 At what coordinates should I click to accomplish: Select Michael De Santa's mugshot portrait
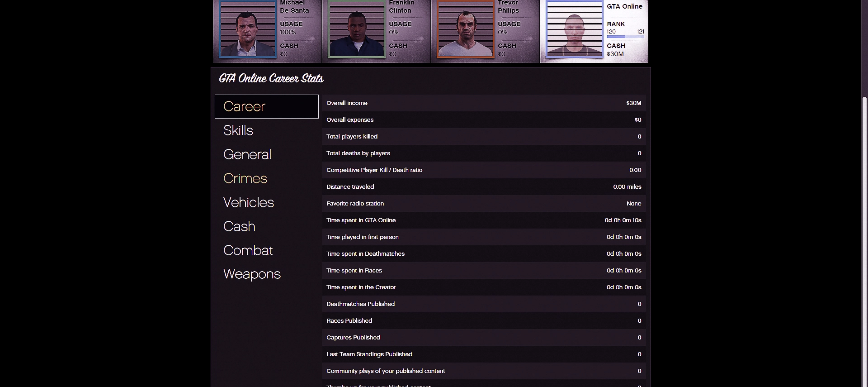coord(247,29)
